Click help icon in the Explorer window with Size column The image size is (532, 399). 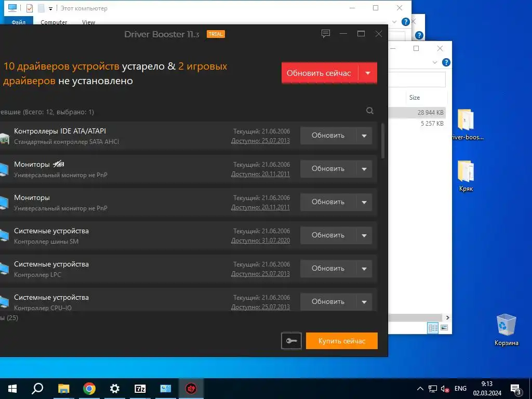point(446,62)
